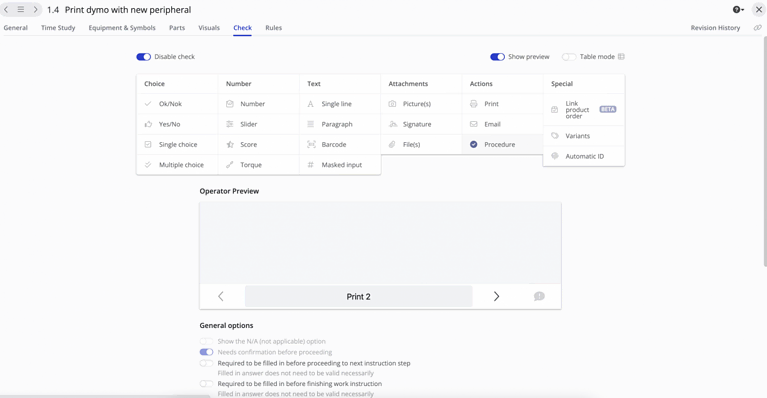Select the Signature attachment type
The height and width of the screenshot is (398, 767).
(421, 124)
